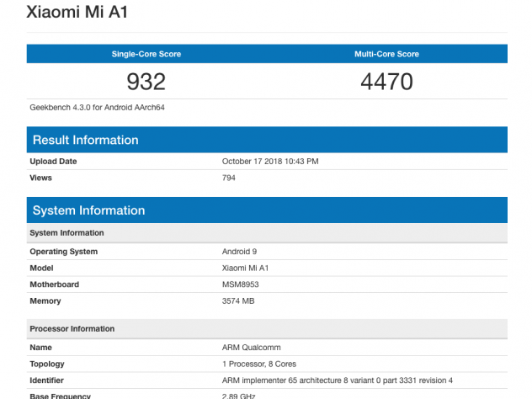Screen dimensions: 532x399
Task: Select the Multi-Core Score column header
Action: coord(387,54)
